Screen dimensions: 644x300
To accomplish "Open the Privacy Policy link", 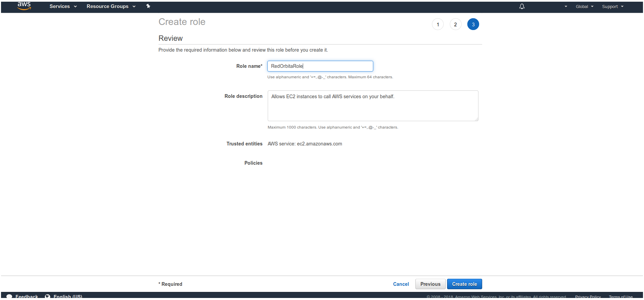I will coord(588,297).
